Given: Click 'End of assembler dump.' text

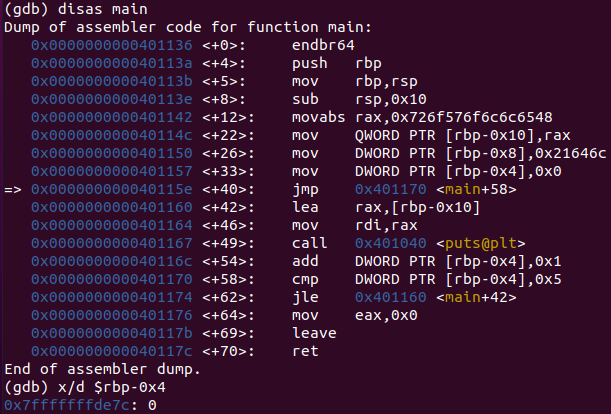Looking at the screenshot, I should tap(102, 369).
